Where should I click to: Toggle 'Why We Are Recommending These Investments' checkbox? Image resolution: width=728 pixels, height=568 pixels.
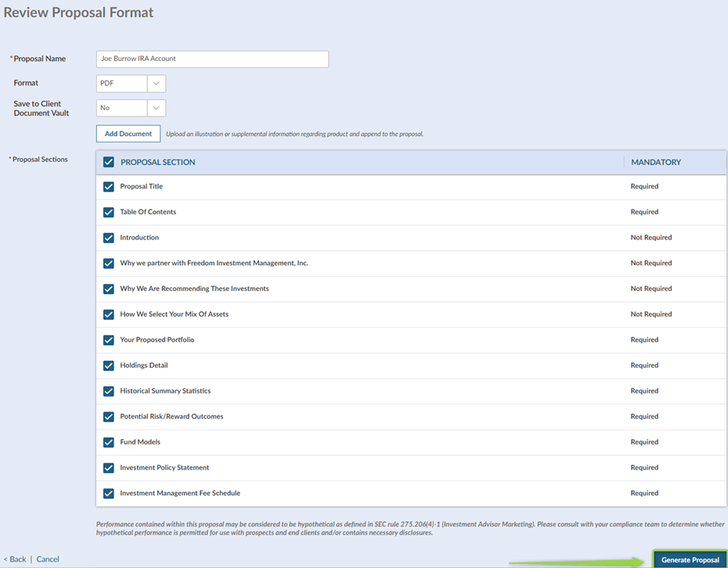[x=108, y=289]
